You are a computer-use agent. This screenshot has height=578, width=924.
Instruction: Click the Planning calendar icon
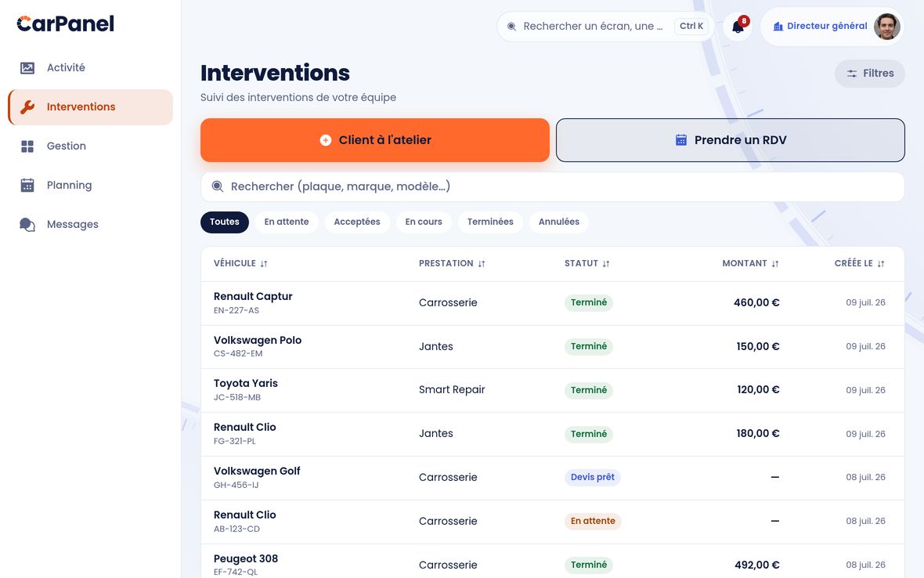27,185
